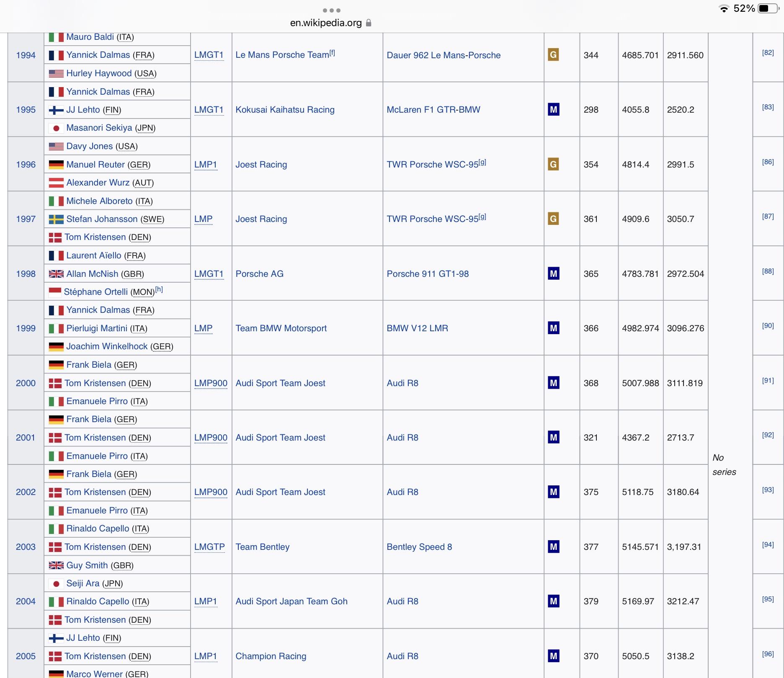Open the Le Mans Porsche Team link
Image resolution: width=784 pixels, height=678 pixels.
[x=282, y=55]
